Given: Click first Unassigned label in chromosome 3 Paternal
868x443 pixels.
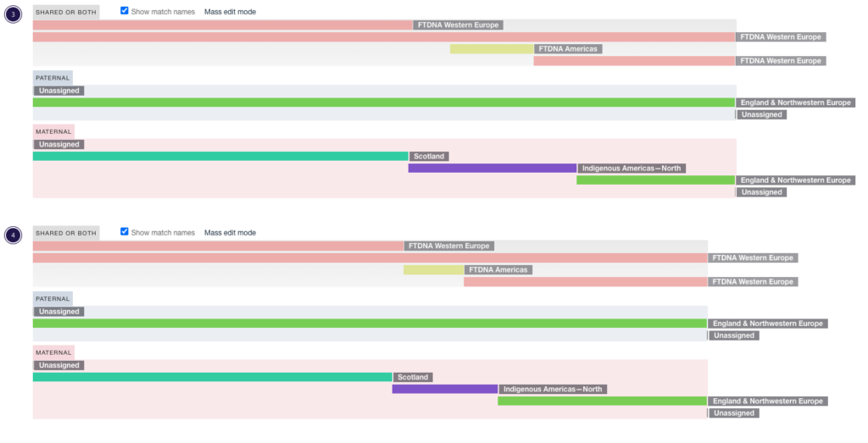Looking at the screenshot, I should [59, 91].
